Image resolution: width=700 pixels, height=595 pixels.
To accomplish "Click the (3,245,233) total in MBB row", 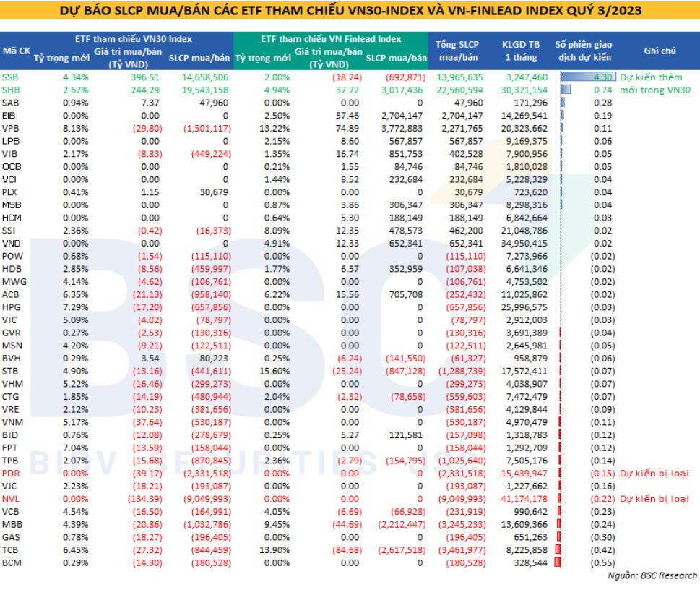I will tap(462, 525).
